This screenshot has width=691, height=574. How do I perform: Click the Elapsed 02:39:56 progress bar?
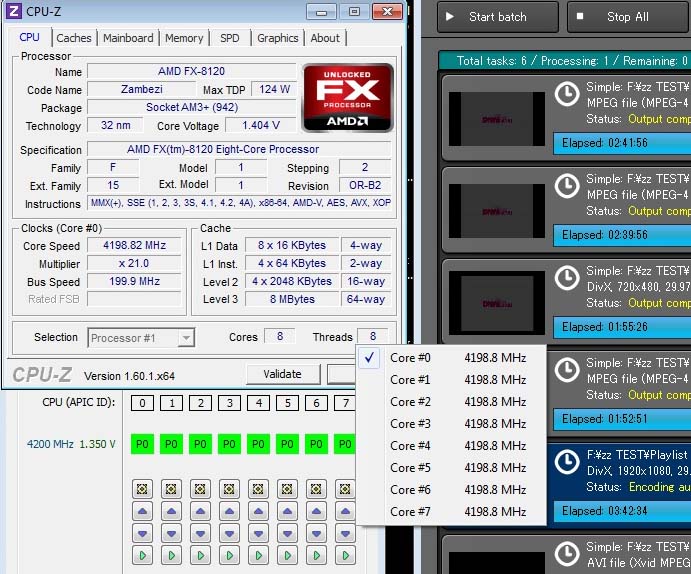coord(622,235)
